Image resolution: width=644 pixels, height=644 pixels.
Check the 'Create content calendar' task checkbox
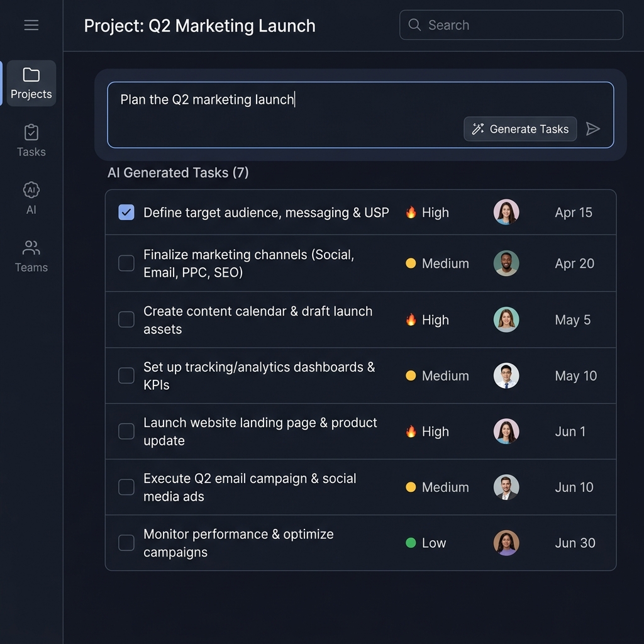(x=126, y=319)
